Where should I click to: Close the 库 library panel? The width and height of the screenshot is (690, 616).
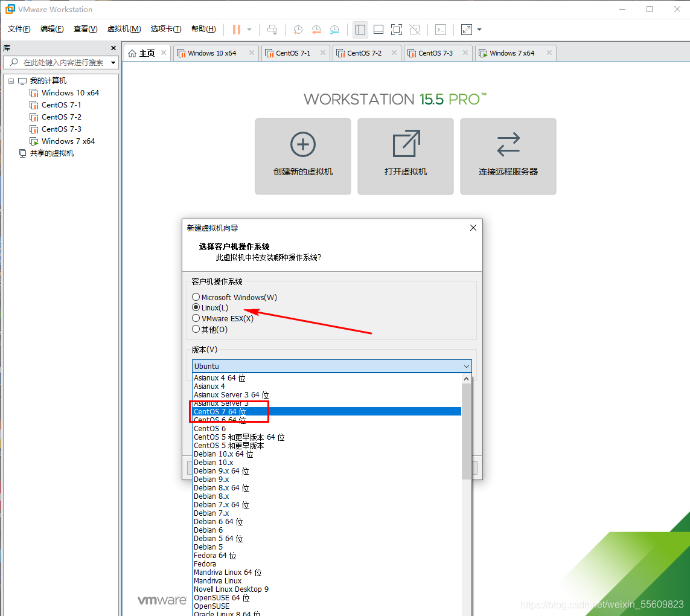pos(113,48)
